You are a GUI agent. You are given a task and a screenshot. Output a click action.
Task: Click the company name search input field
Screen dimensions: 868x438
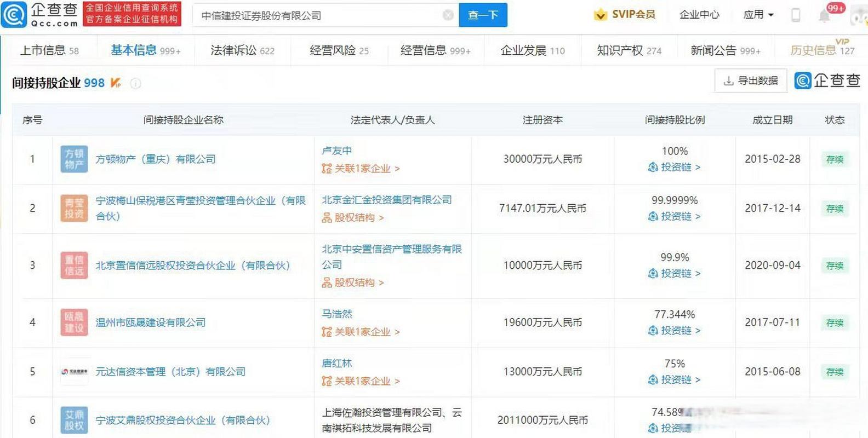(x=318, y=16)
